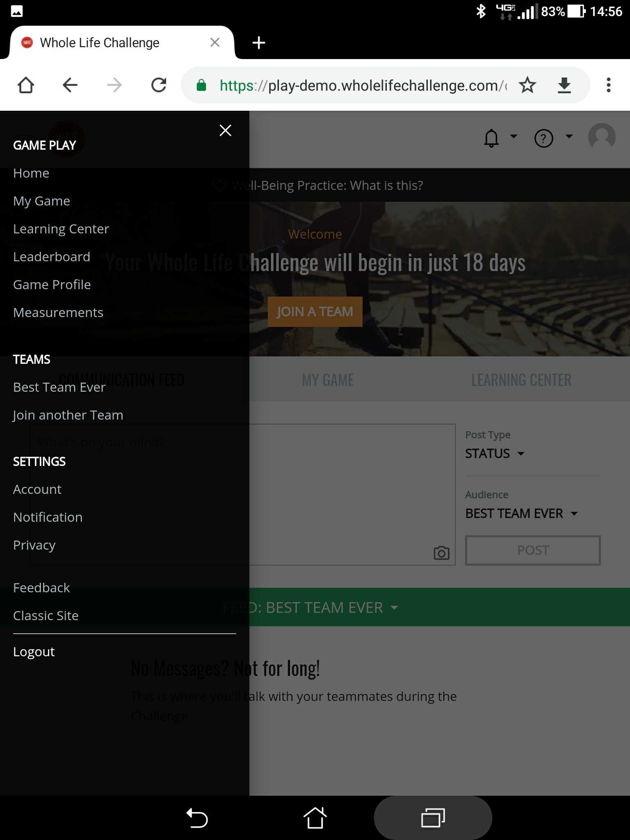Log out of the account
This screenshot has width=630, height=840.
tap(34, 652)
